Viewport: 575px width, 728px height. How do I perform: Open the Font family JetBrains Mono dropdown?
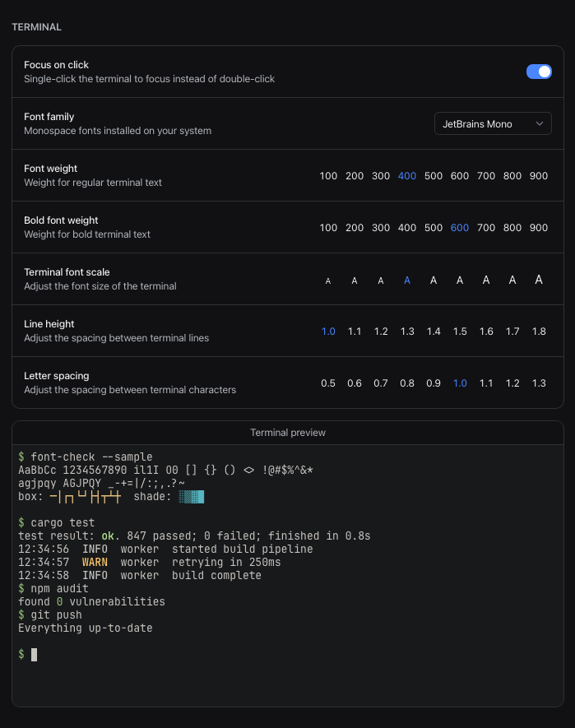[493, 123]
